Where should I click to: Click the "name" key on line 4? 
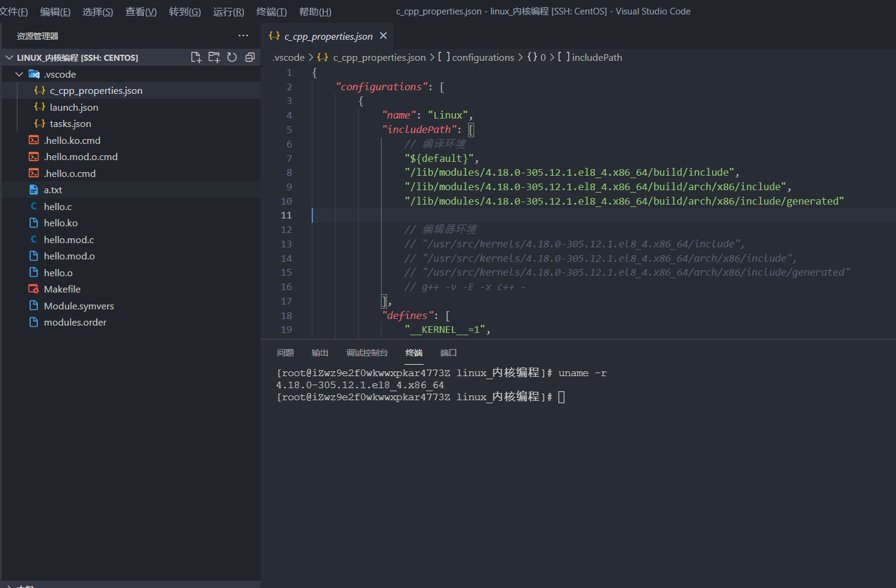coord(399,115)
